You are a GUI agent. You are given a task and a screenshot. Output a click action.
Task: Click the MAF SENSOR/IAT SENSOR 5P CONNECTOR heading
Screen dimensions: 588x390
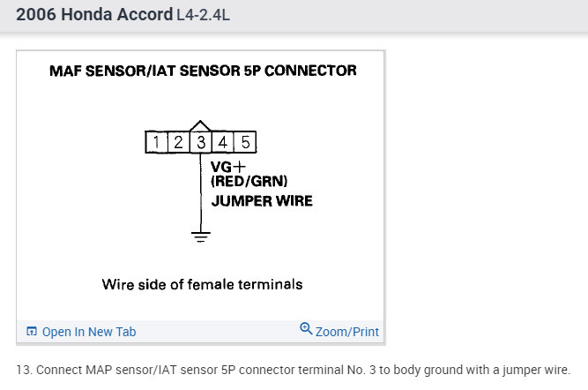pyautogui.click(x=203, y=71)
